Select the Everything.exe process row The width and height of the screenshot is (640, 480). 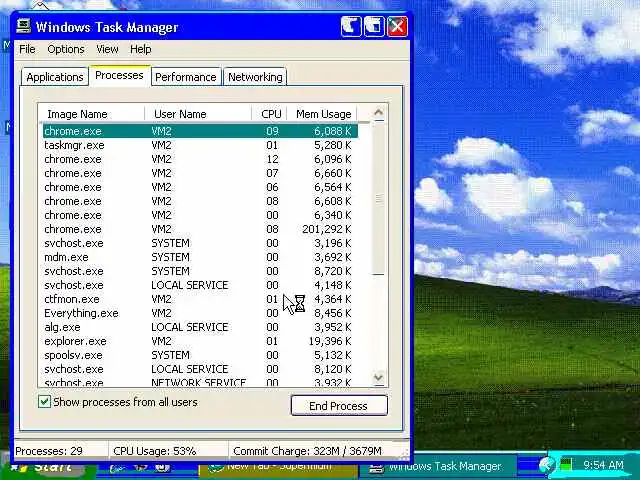(x=200, y=313)
